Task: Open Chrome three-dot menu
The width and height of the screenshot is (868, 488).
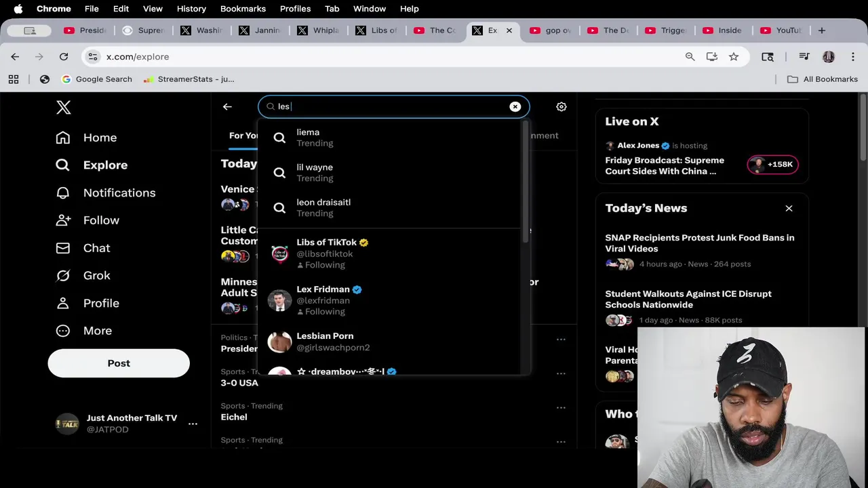Action: coord(852,57)
